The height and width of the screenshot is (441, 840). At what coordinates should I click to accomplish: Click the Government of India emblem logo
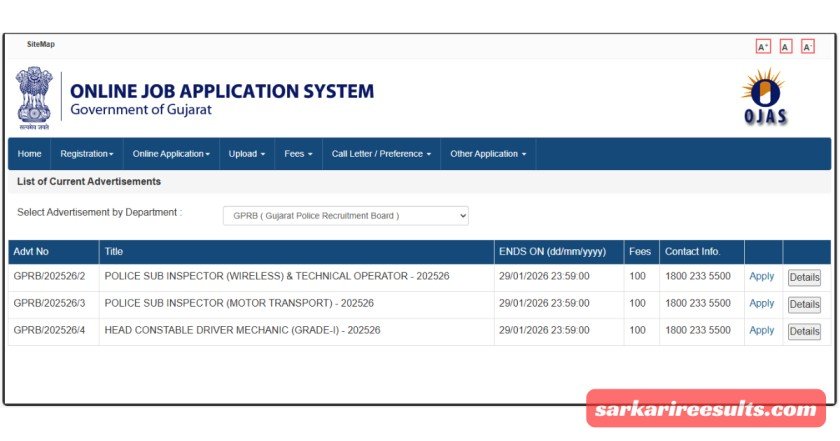coord(35,99)
